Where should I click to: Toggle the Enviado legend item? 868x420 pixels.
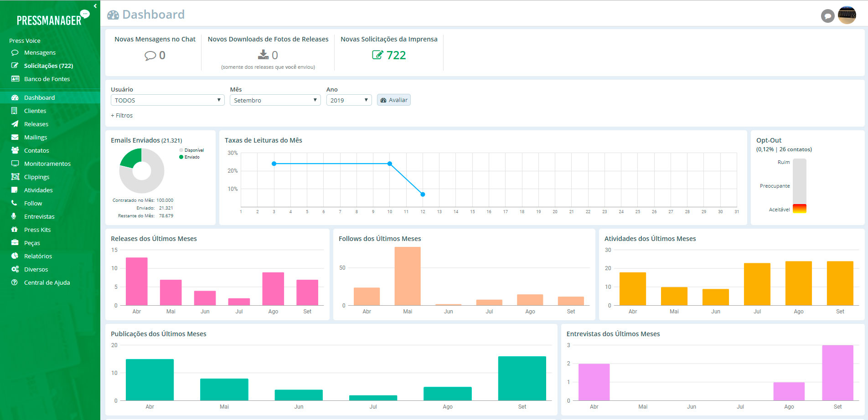pos(190,157)
